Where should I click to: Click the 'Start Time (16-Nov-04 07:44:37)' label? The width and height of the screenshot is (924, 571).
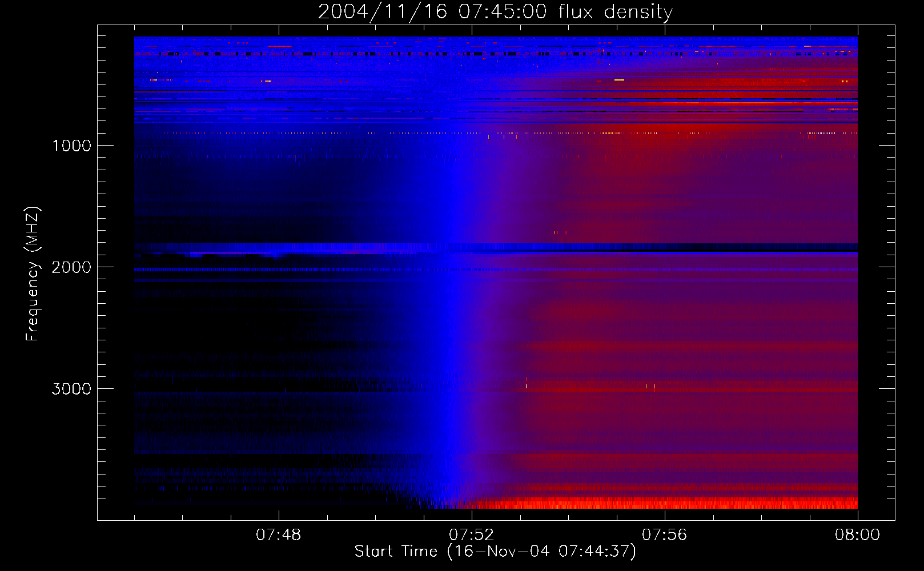click(495, 552)
